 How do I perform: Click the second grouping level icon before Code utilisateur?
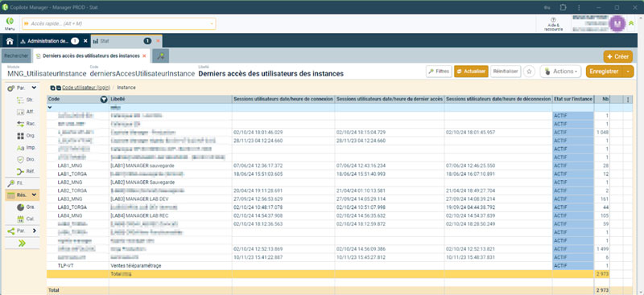coord(59,88)
